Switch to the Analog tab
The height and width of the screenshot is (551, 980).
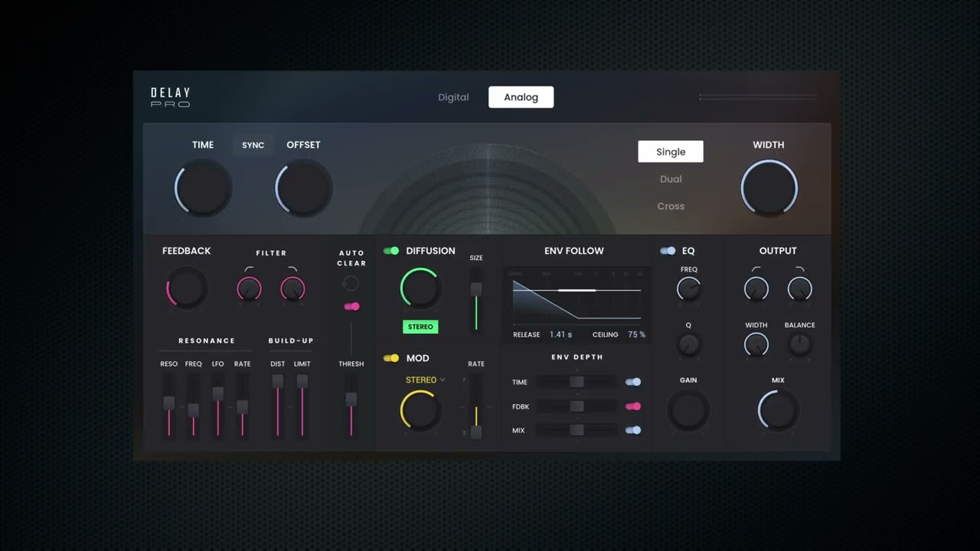521,97
